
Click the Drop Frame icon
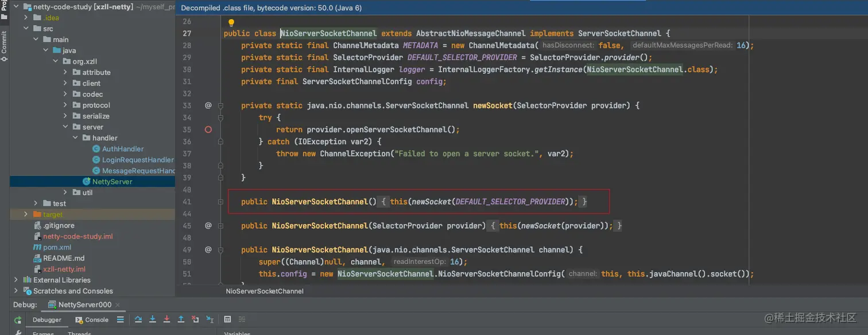click(195, 320)
